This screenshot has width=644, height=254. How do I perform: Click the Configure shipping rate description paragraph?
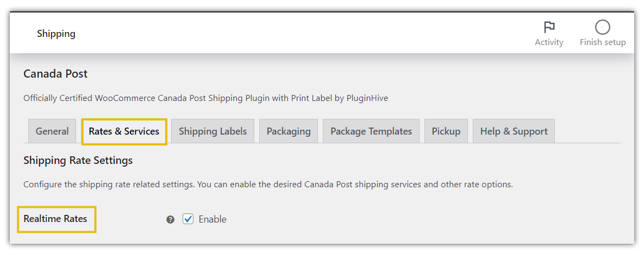click(x=268, y=185)
